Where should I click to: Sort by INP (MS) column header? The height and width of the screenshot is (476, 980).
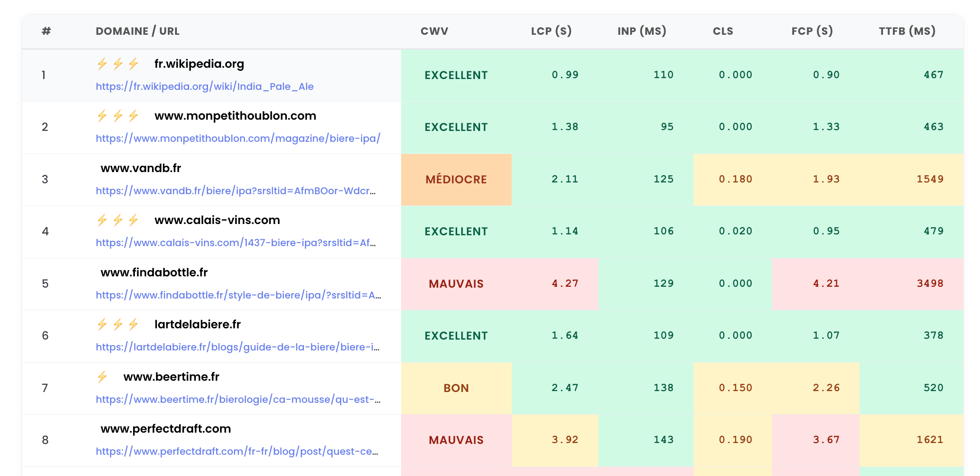pyautogui.click(x=642, y=31)
